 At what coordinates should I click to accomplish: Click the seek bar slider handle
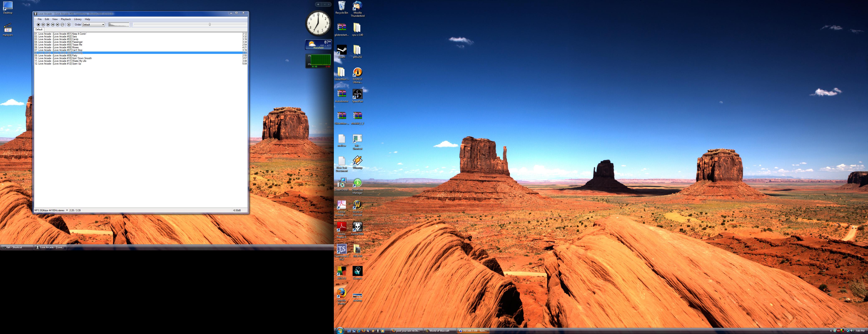tap(209, 25)
